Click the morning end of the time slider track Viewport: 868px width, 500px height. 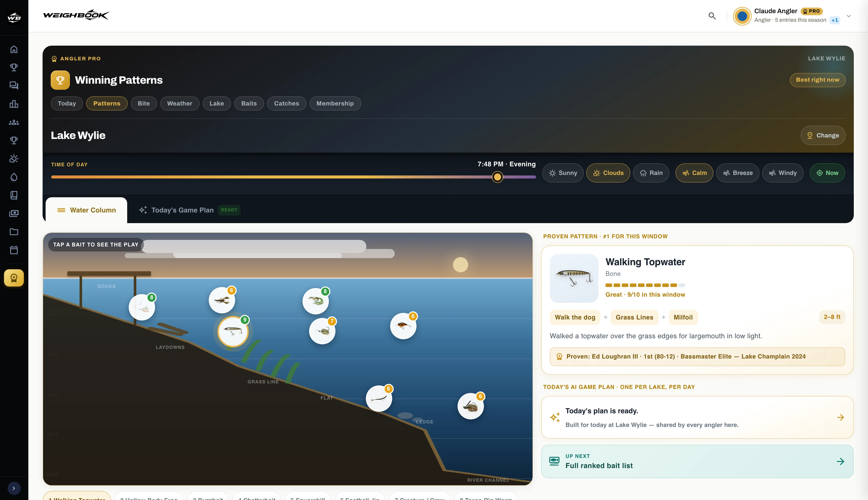(x=52, y=177)
